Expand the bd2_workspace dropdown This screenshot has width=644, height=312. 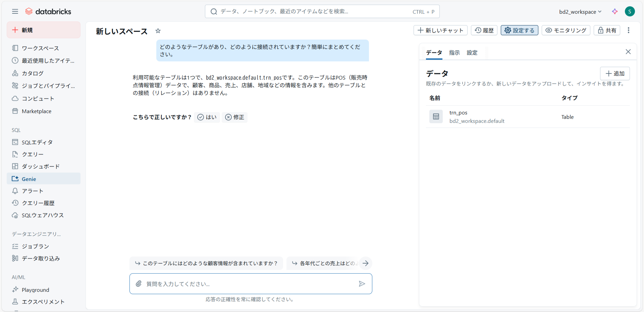point(580,12)
